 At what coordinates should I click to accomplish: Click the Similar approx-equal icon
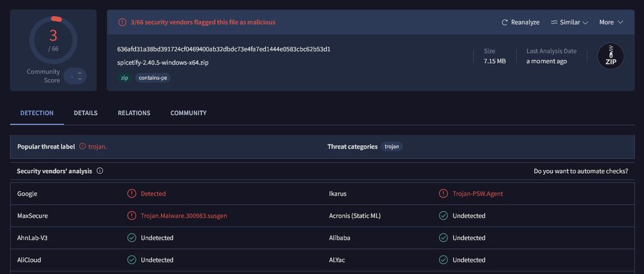pyautogui.click(x=554, y=22)
